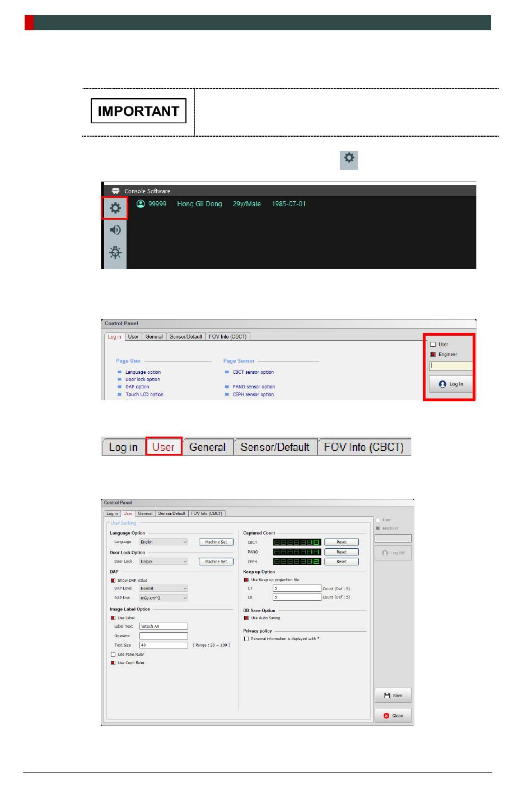Click birth date 1985-07-01

[289, 204]
